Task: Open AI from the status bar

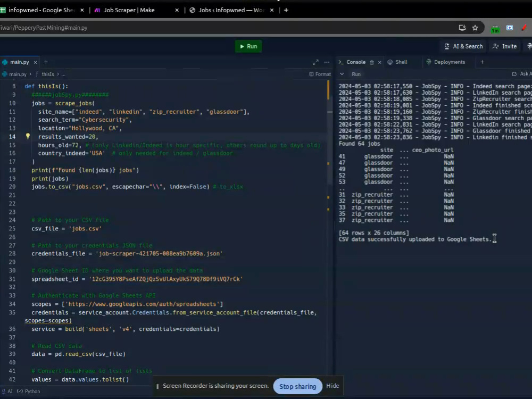Action: coord(7,392)
